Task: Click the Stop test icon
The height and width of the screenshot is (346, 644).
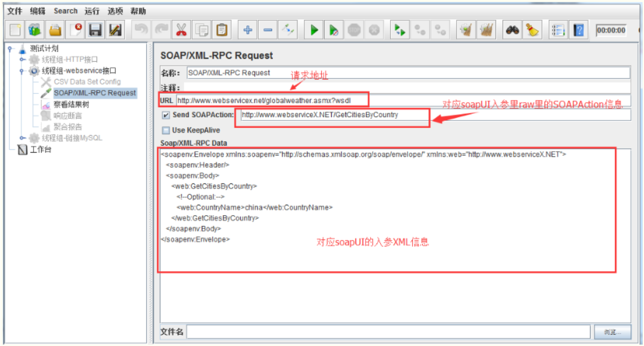Action: 354,30
